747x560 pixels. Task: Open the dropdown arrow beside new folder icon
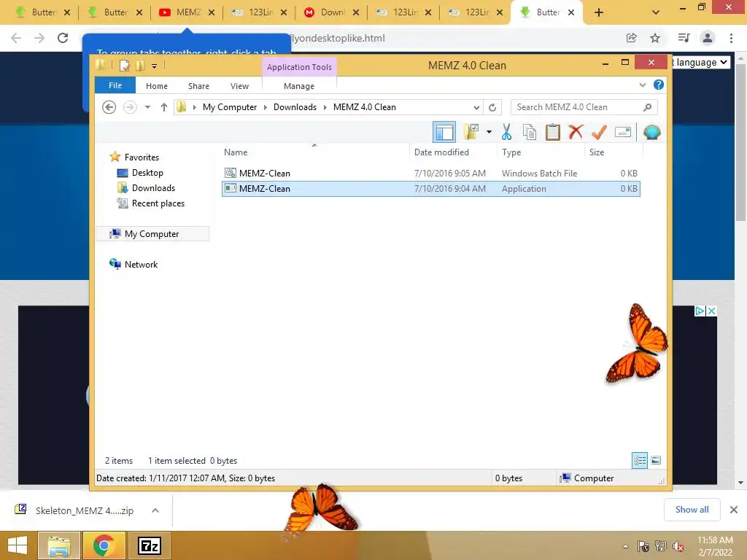[x=489, y=132]
